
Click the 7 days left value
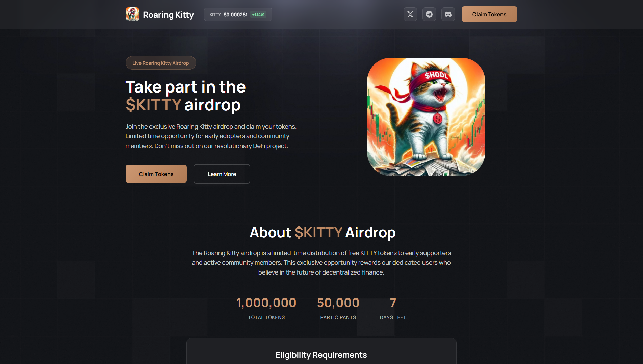(x=393, y=303)
